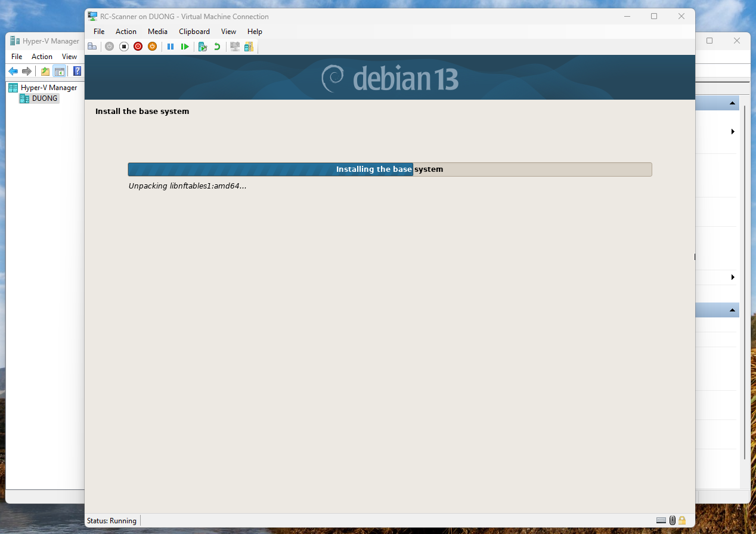Viewport: 756px width, 534px height.
Task: Click the Back arrow in Hyper-V Manager toolbar
Action: tap(13, 72)
